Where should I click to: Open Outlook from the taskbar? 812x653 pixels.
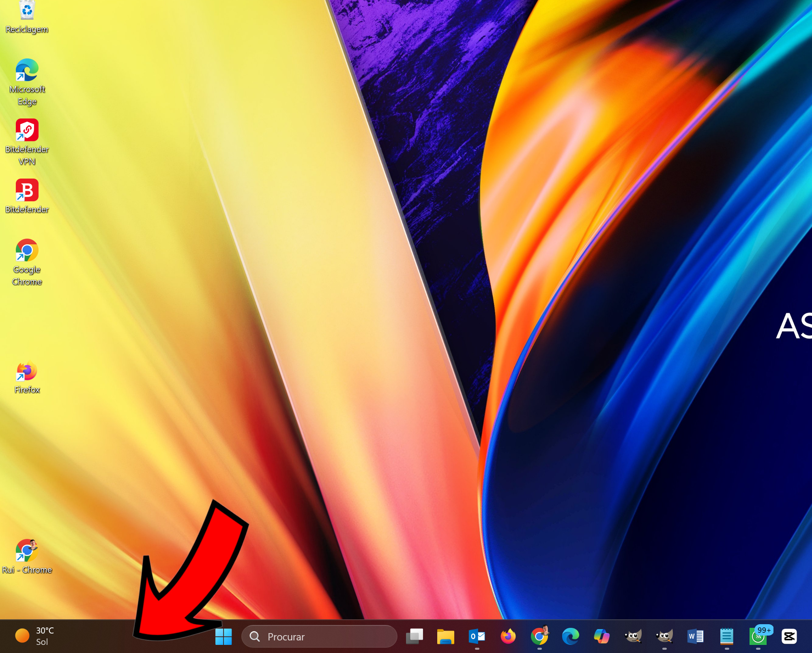point(477,636)
